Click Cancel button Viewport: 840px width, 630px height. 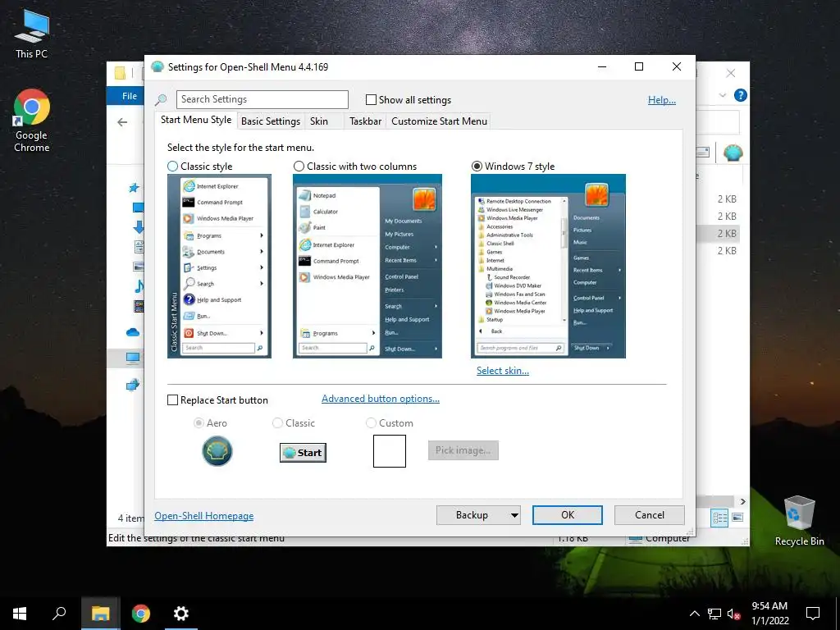[x=650, y=515]
